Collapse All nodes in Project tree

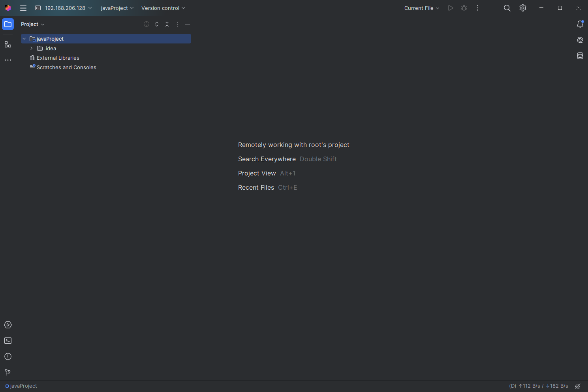[167, 24]
